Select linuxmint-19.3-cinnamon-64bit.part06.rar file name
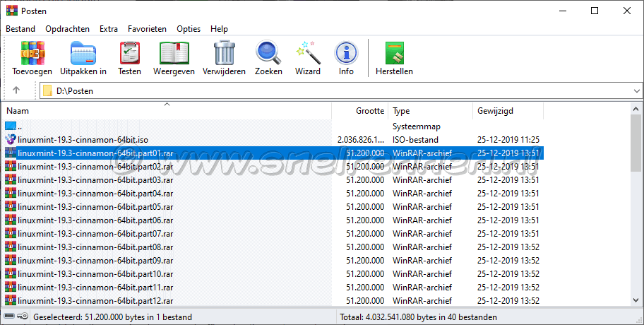644x325 pixels. (x=95, y=220)
